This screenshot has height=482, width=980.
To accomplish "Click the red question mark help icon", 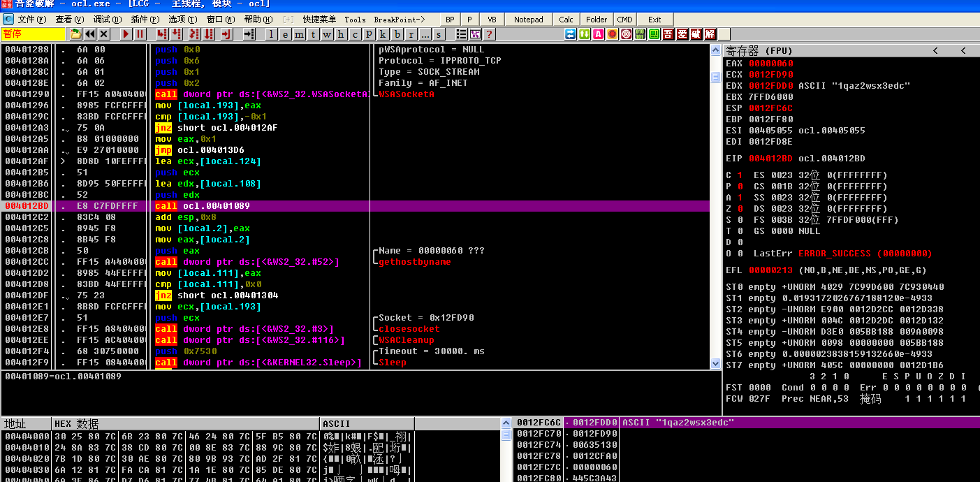I will [x=490, y=34].
